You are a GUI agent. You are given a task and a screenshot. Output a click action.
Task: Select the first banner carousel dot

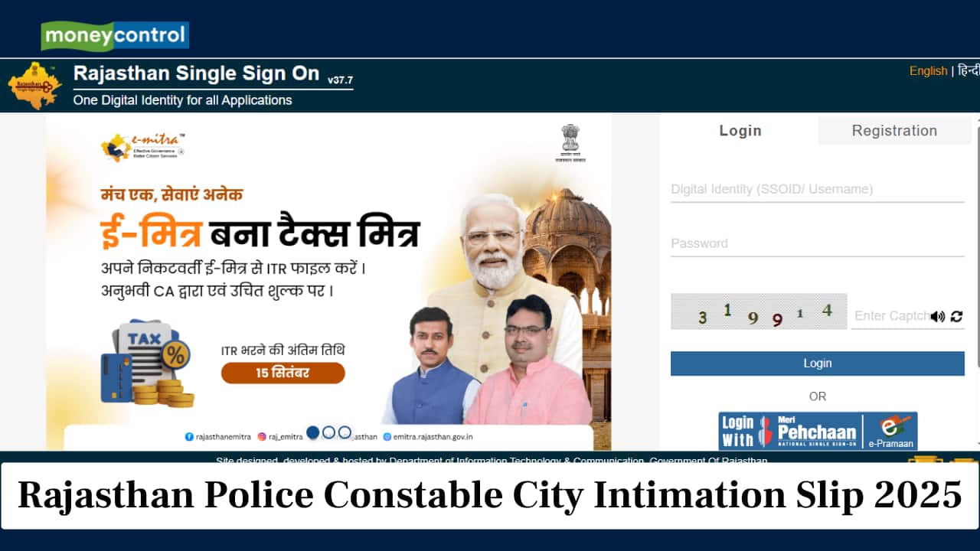(x=312, y=432)
